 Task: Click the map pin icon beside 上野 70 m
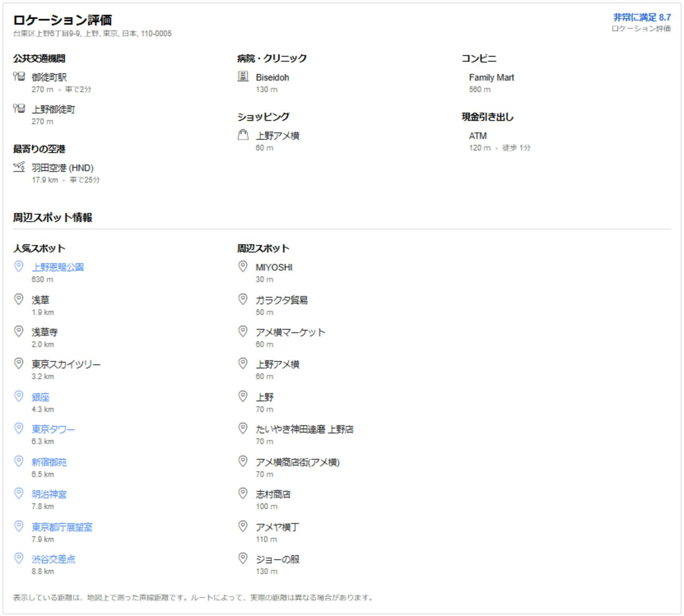click(x=243, y=396)
